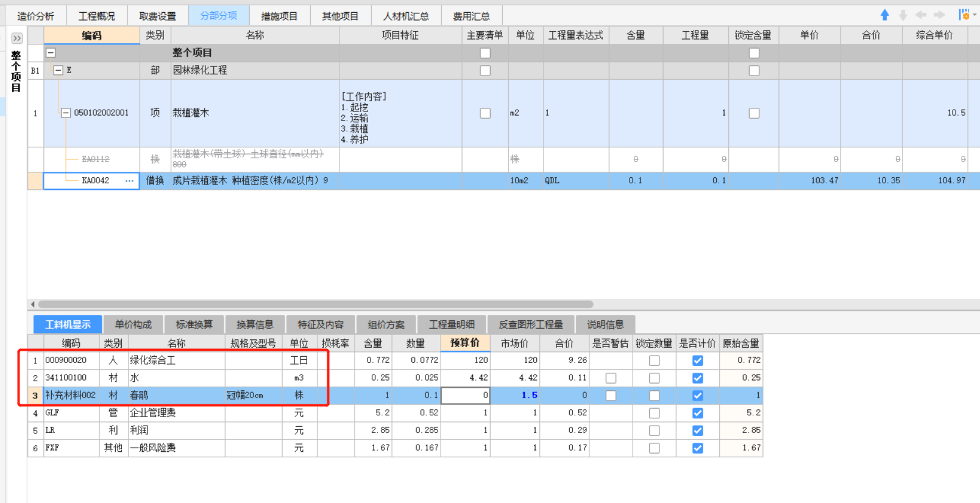
Task: Click the grey left arrow icon
Action: coord(921,15)
